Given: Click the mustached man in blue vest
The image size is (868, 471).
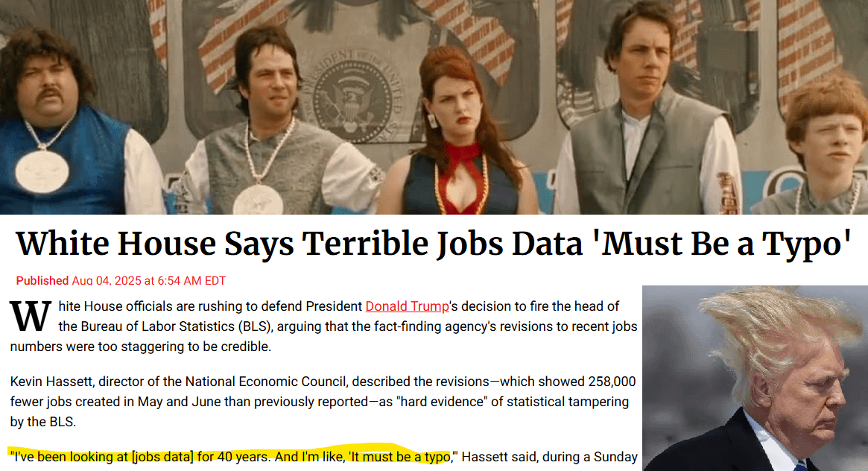Looking at the screenshot, I should (66, 124).
